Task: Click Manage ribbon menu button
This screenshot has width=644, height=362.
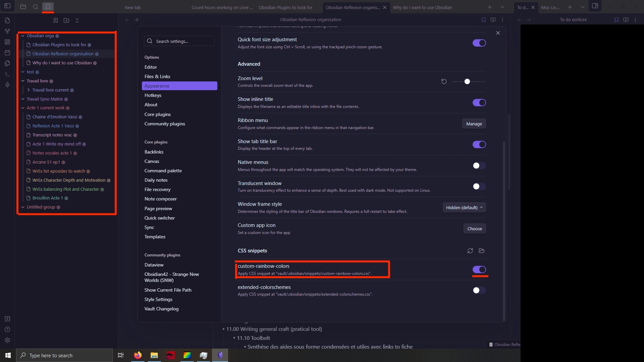Action: (x=474, y=124)
